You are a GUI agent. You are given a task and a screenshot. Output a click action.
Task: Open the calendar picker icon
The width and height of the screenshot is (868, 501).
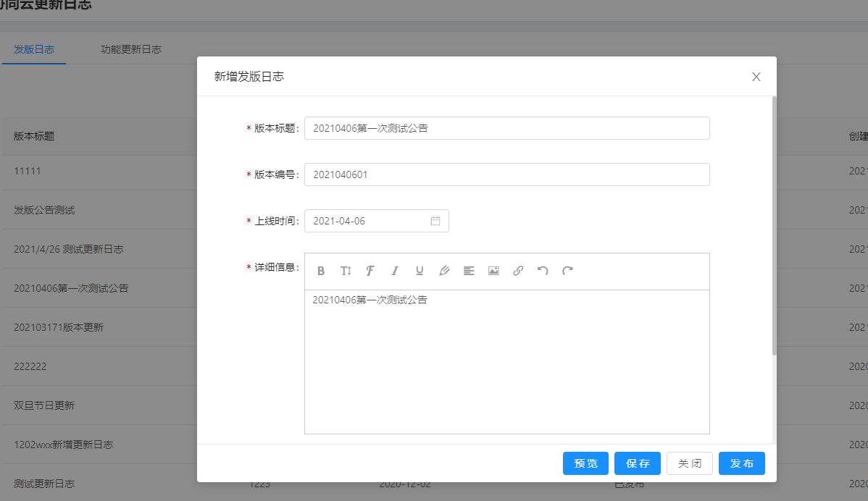click(x=435, y=221)
